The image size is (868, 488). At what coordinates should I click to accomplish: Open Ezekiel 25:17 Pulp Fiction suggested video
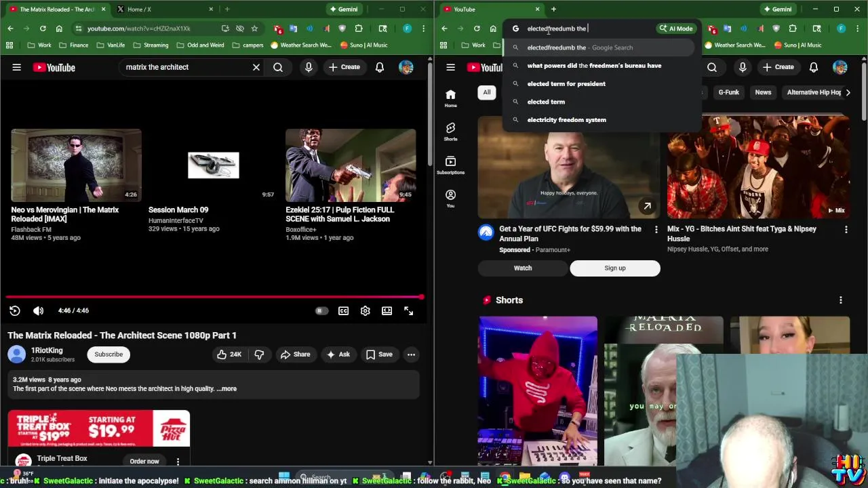351,165
